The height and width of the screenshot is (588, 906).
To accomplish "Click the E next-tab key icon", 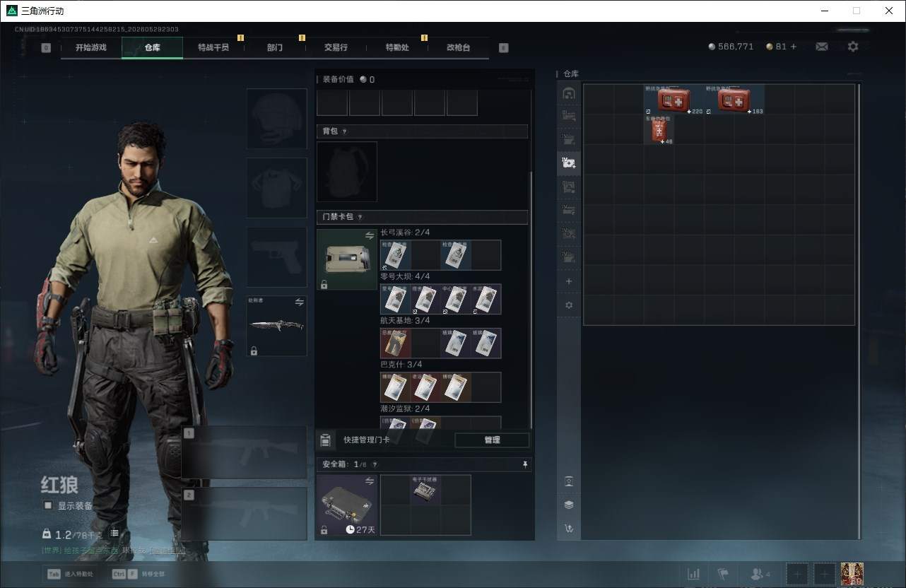I will point(503,48).
